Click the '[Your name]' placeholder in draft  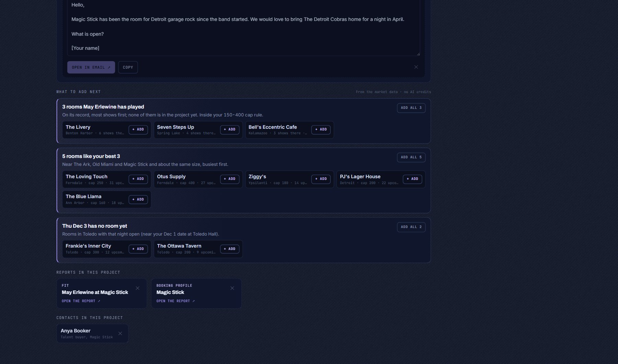click(x=85, y=48)
